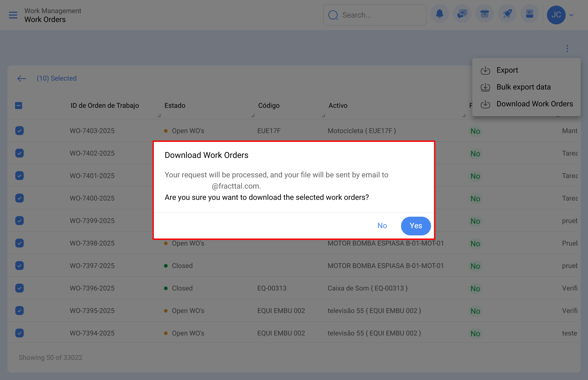Expand the user profile chevron
This screenshot has height=380, width=588.
coord(571,15)
